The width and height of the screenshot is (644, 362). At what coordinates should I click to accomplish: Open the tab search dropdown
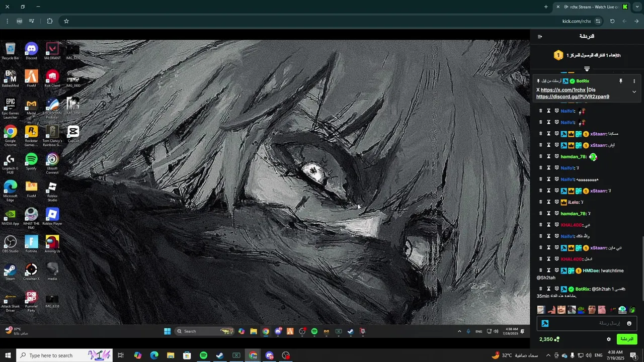(x=637, y=7)
